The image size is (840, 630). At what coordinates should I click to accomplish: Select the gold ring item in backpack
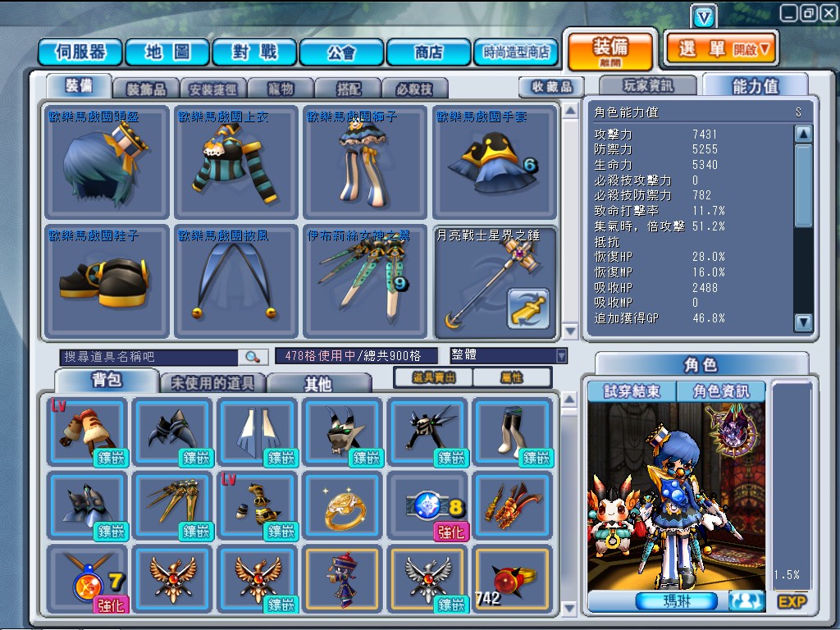pos(342,505)
